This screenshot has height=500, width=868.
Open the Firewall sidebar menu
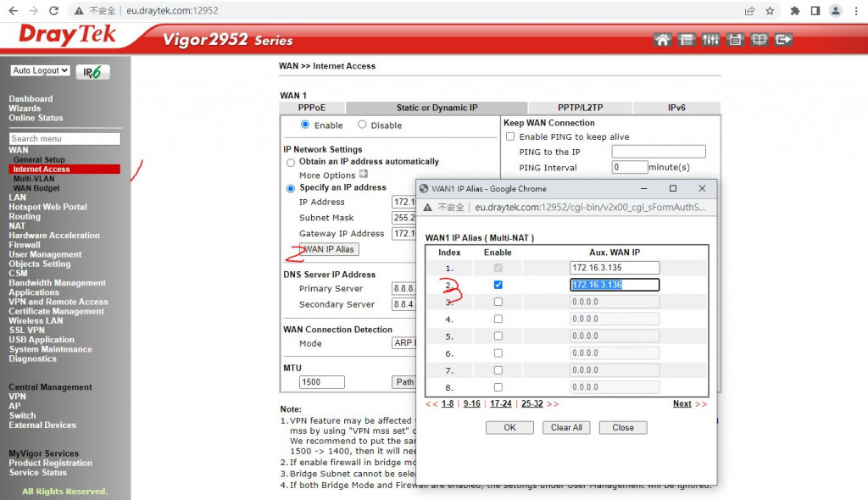(x=25, y=245)
